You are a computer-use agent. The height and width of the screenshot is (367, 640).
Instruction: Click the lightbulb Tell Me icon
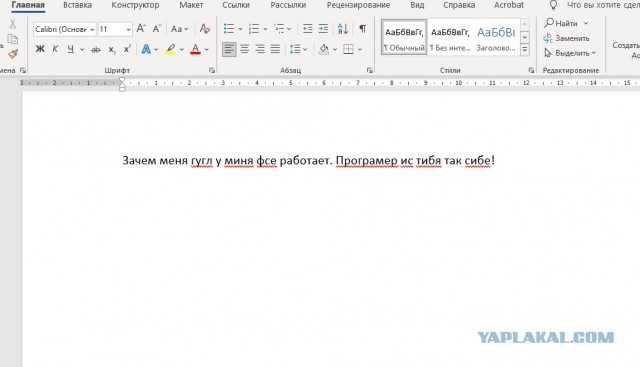click(553, 5)
